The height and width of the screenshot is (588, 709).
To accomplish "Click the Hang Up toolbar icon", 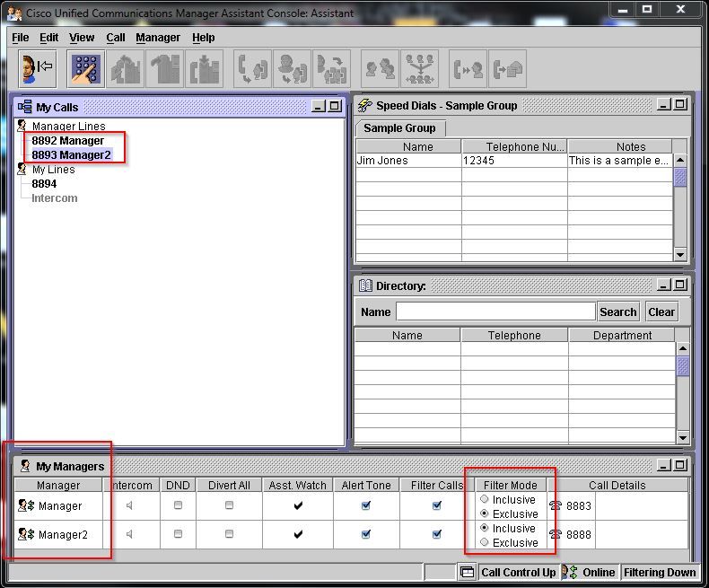I will click(x=164, y=69).
